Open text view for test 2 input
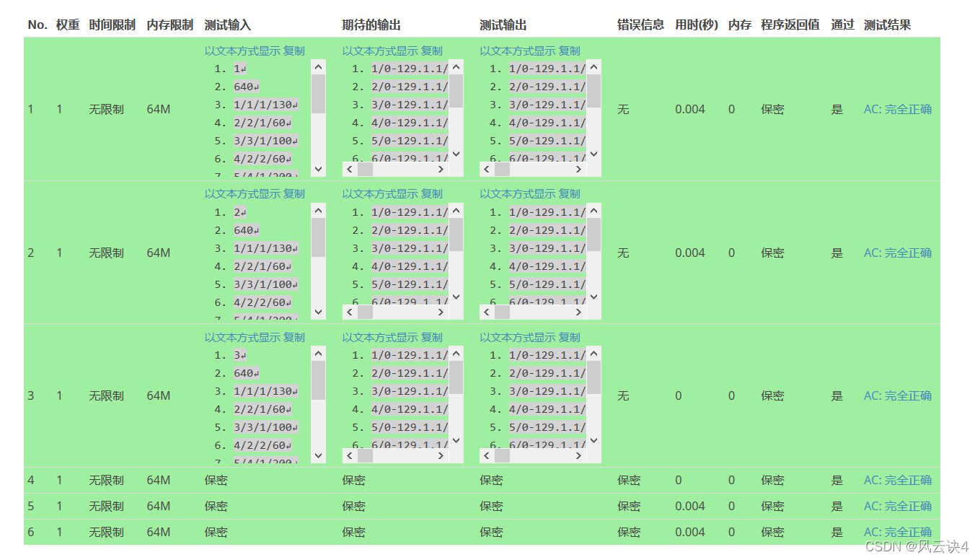 tap(242, 193)
